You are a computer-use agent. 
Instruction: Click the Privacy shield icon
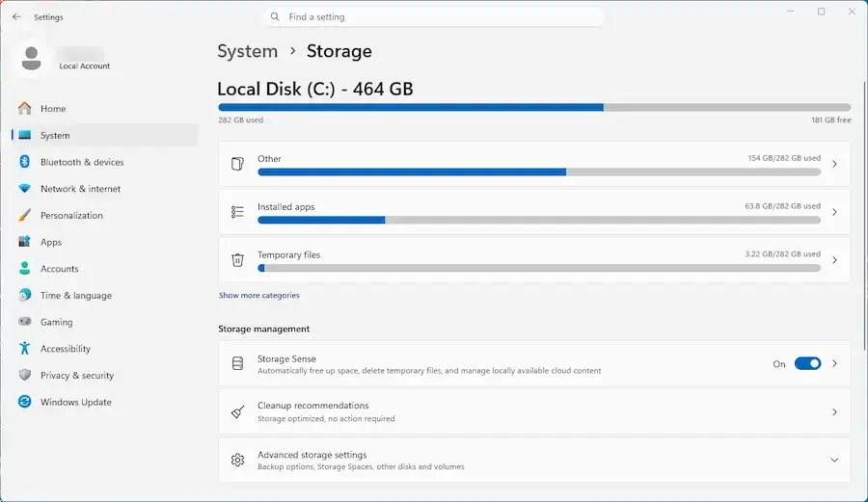pos(24,375)
